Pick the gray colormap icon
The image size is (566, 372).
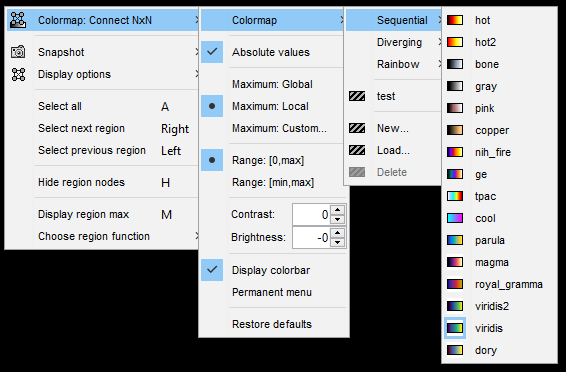[455, 86]
